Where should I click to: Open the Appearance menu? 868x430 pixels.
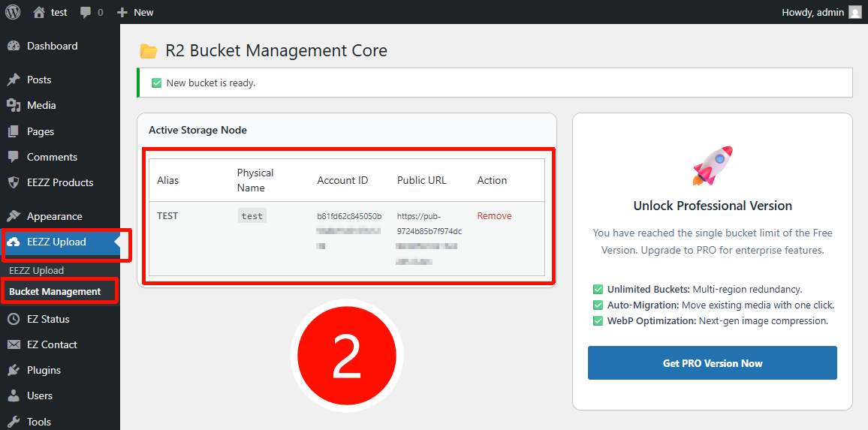tap(54, 216)
